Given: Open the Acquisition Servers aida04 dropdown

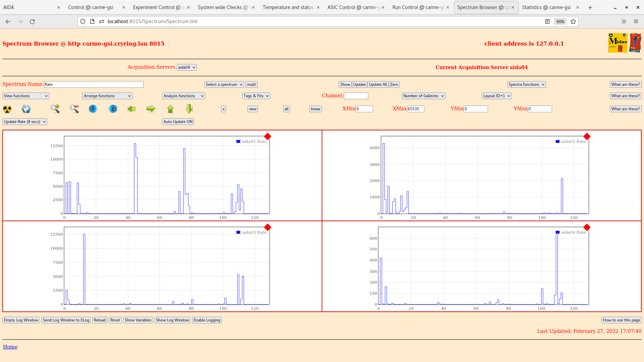Looking at the screenshot, I should (x=186, y=67).
